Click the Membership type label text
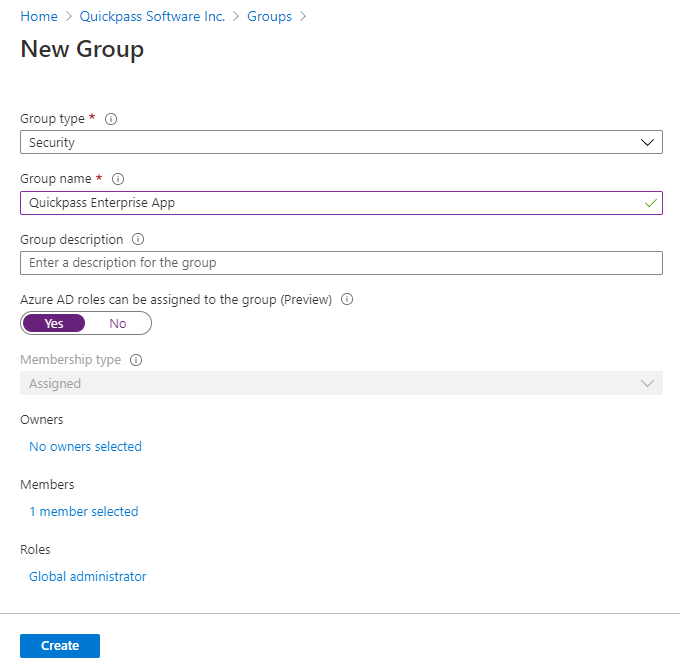 pos(71,360)
